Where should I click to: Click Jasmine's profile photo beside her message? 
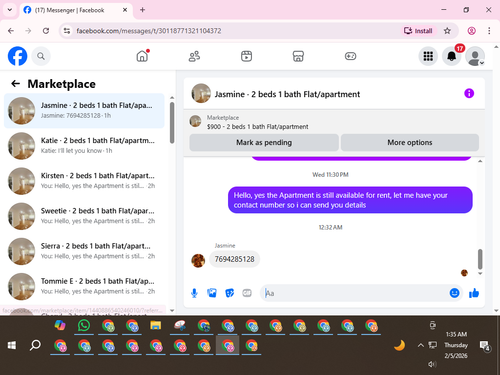pos(198,260)
